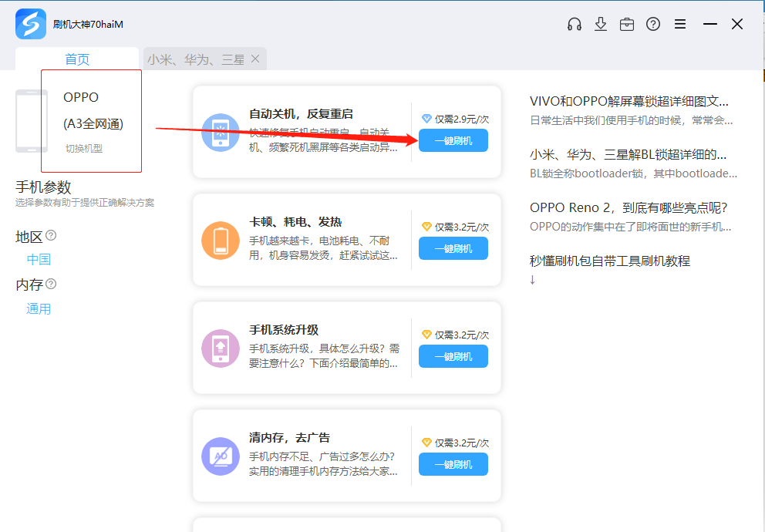
Task: Click blue diamond next to 仅需2.9元/次
Action: (426, 119)
